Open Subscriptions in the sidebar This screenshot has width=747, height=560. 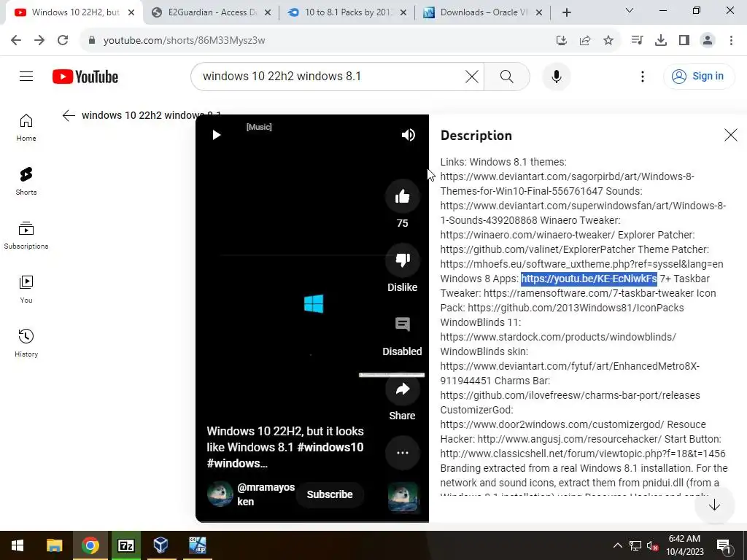pyautogui.click(x=26, y=236)
